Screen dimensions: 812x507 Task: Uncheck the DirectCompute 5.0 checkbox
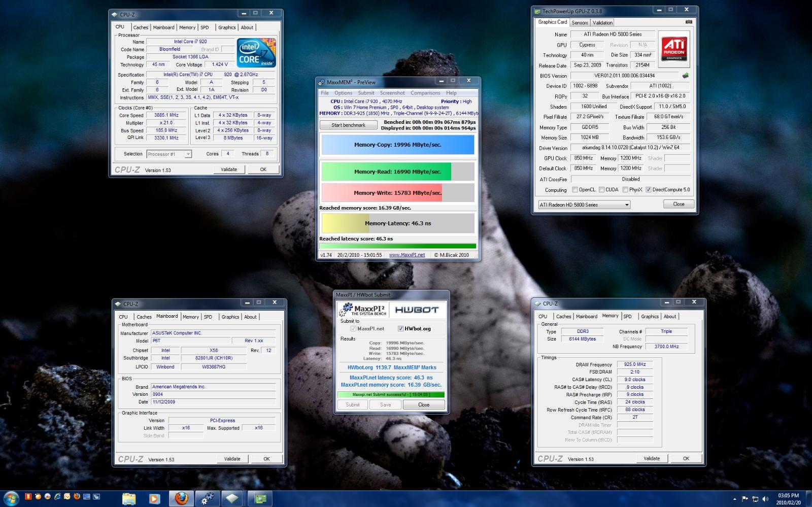coord(649,190)
